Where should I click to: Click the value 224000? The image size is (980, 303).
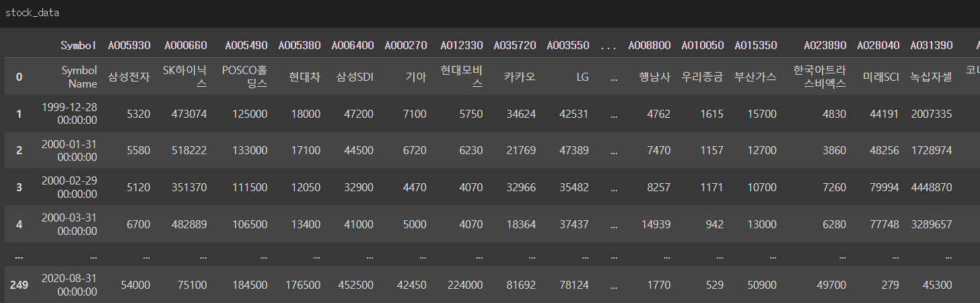click(x=465, y=285)
